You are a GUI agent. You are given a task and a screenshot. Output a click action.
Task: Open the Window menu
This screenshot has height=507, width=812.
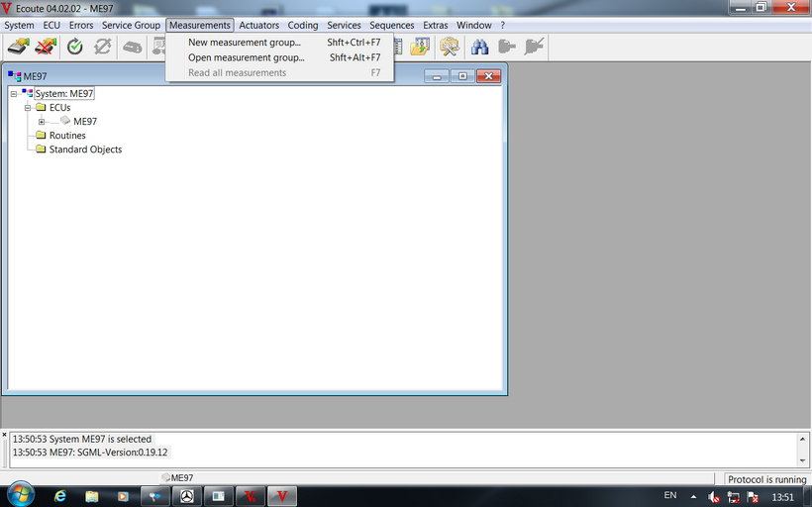tap(474, 25)
